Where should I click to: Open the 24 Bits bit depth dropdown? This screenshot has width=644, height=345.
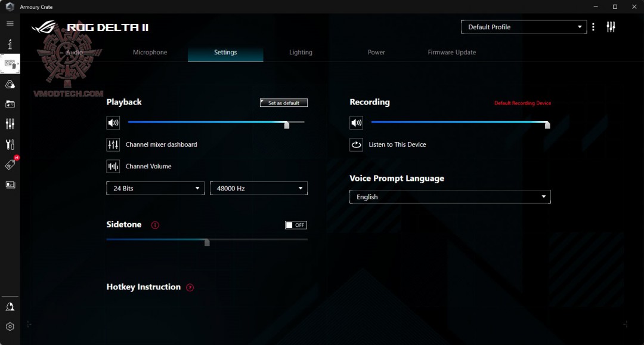point(155,189)
